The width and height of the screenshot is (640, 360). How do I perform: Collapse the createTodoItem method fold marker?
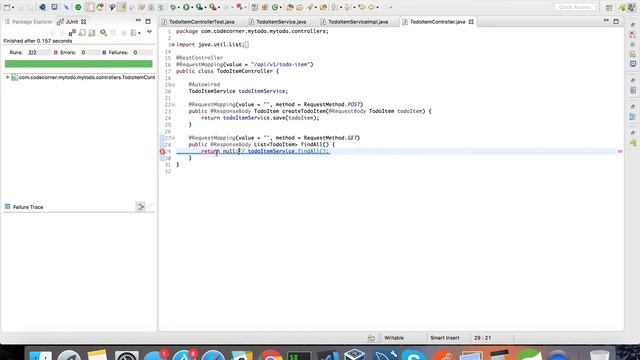point(173,104)
